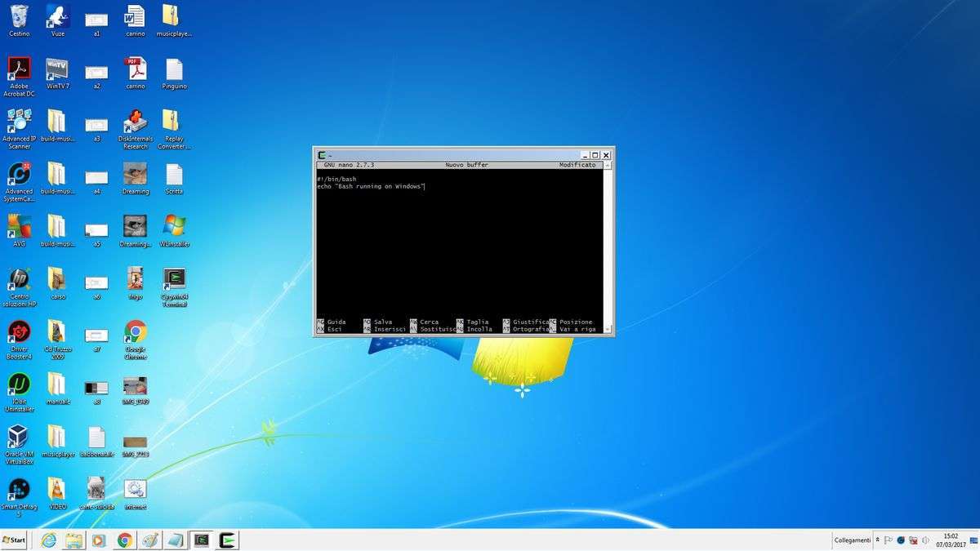The height and width of the screenshot is (551, 980).
Task: Open the carrino Word document icon
Action: point(136,20)
